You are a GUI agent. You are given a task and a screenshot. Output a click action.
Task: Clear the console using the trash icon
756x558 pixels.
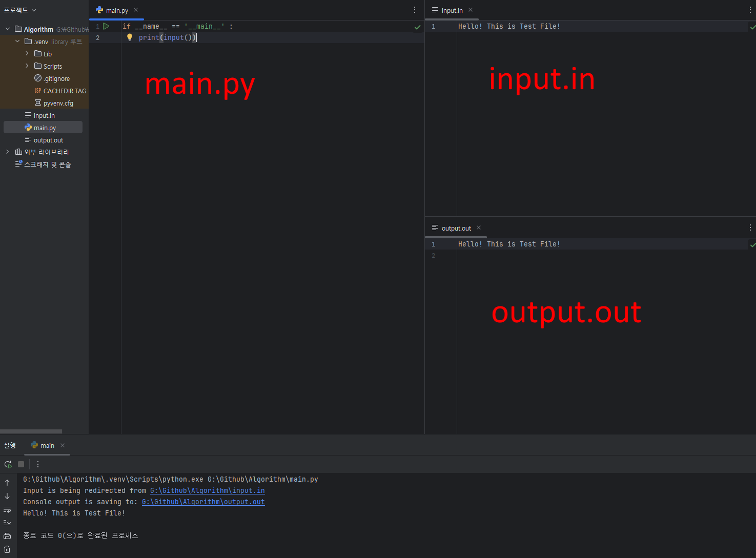[x=7, y=549]
